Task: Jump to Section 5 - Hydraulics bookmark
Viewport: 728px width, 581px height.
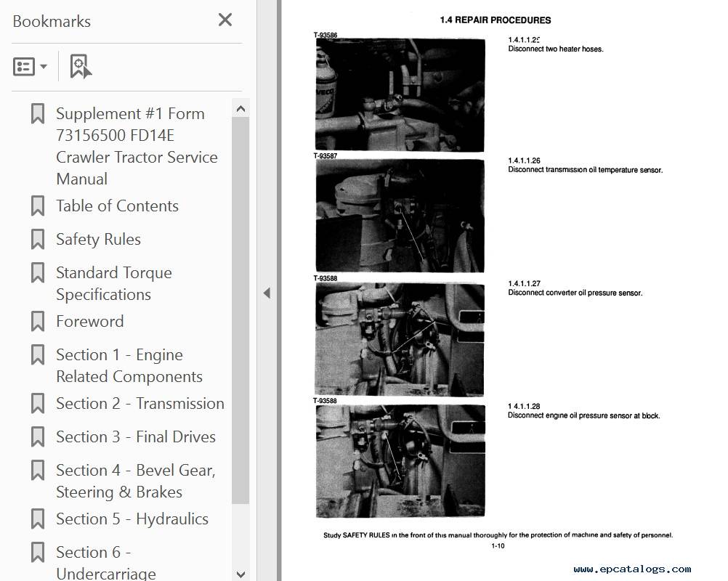Action: [x=132, y=519]
